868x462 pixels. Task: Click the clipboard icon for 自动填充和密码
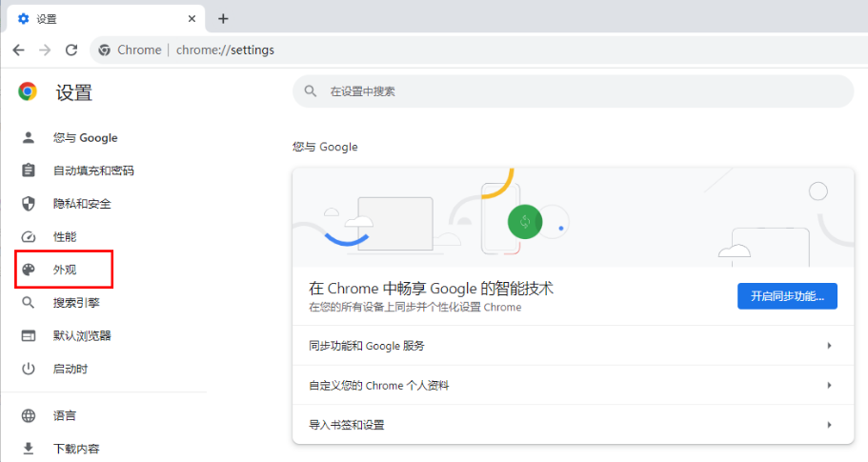[x=29, y=171]
